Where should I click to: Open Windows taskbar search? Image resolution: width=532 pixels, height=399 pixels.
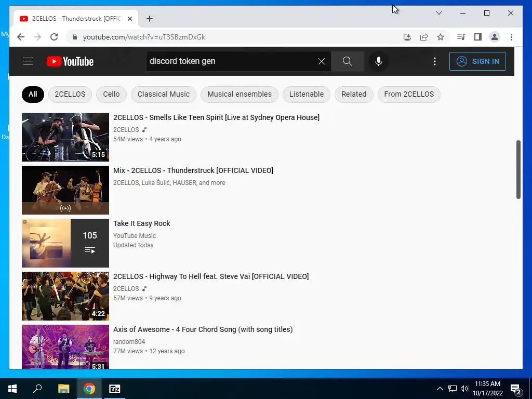tap(37, 389)
